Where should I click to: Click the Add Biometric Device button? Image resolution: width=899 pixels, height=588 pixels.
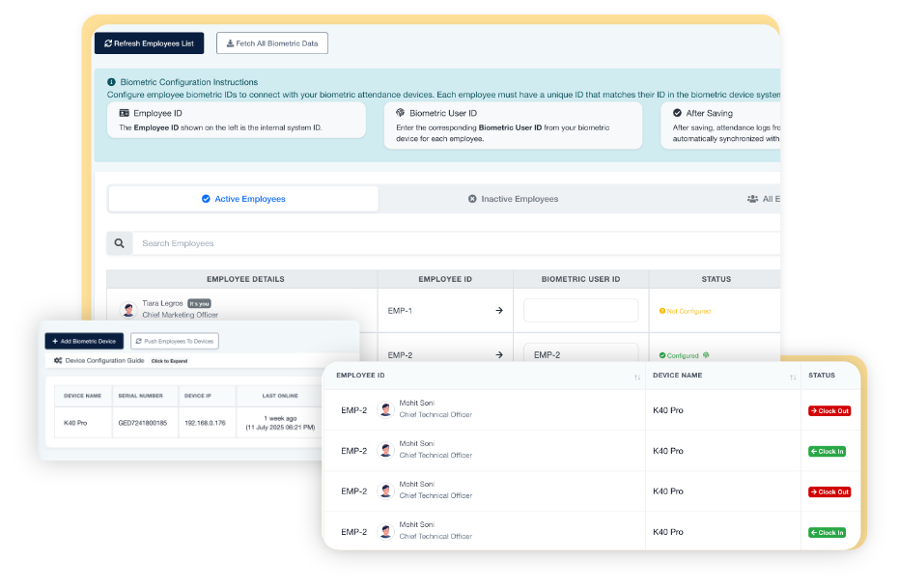(84, 341)
